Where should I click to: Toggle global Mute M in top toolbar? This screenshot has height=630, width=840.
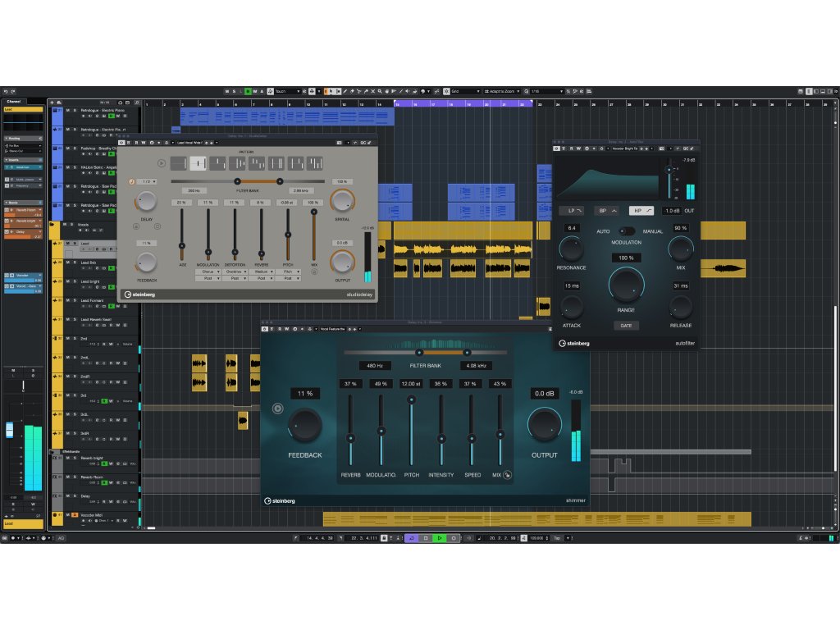click(x=227, y=91)
